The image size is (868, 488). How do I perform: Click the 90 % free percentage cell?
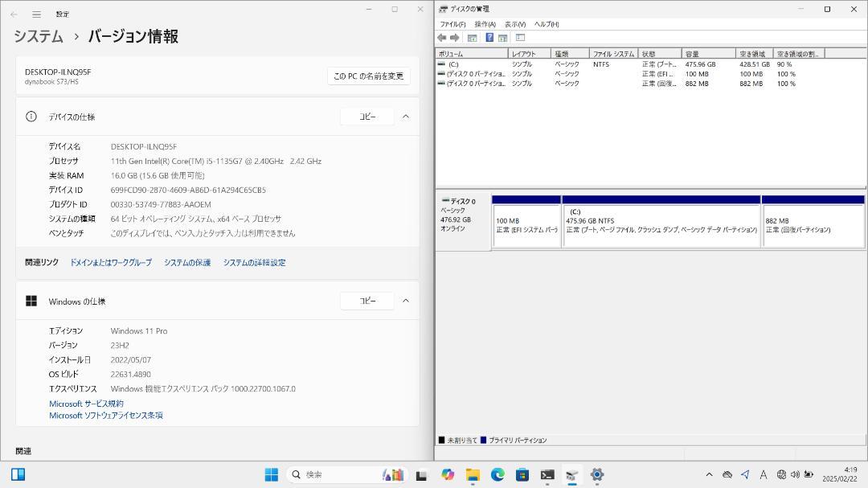click(x=784, y=64)
